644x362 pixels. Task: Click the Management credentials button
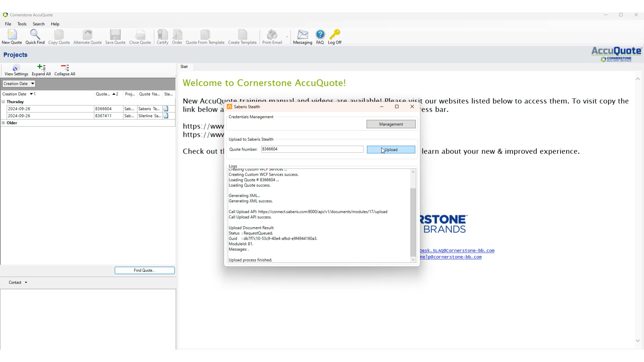pyautogui.click(x=391, y=124)
